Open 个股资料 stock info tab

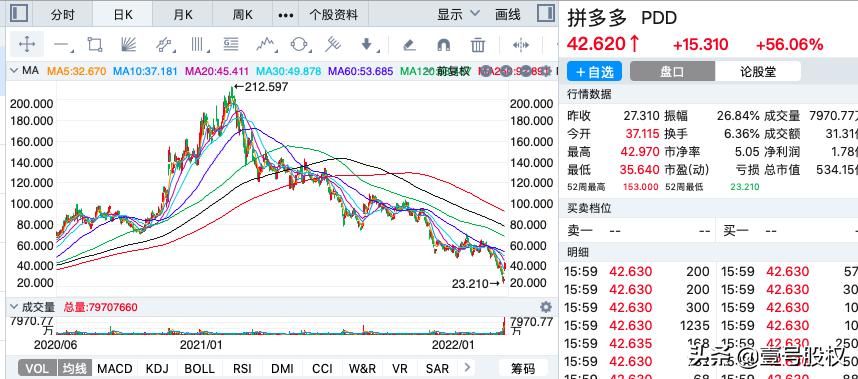(x=333, y=15)
